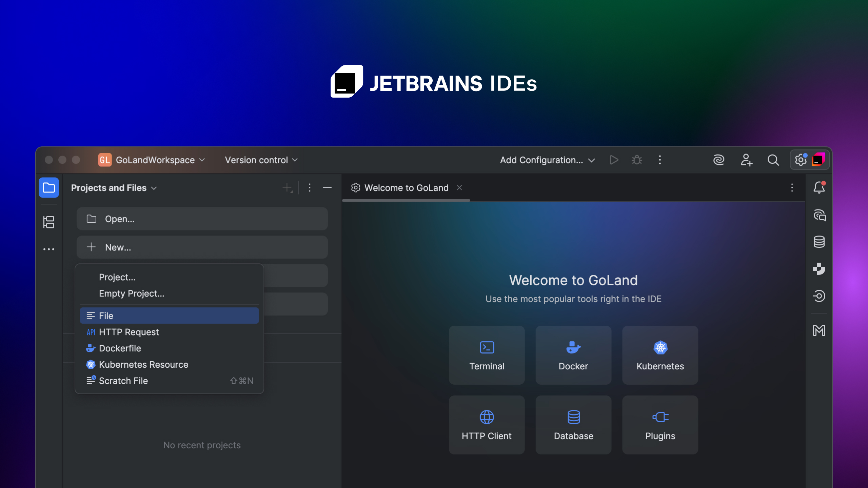Expand the GoLandWorkspace project dropdown
The height and width of the screenshot is (488, 868).
point(202,160)
